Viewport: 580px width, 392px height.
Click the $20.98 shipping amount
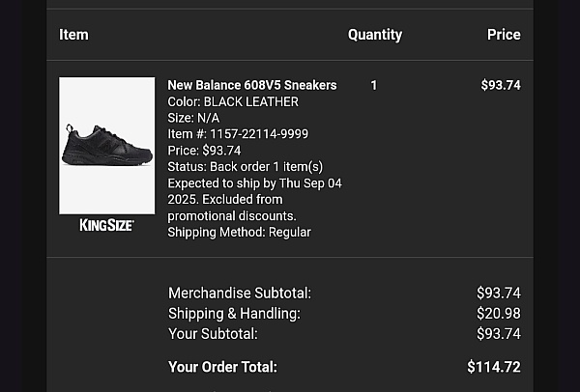pyautogui.click(x=499, y=313)
